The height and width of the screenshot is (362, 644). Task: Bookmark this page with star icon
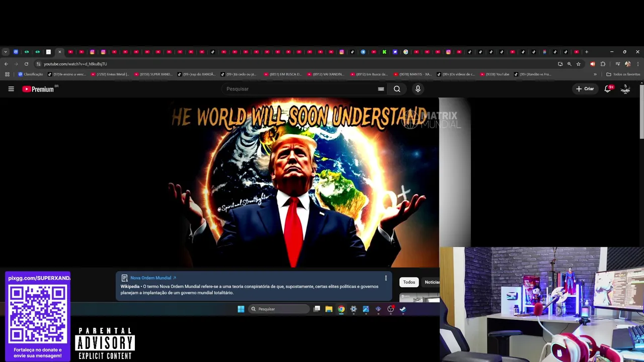click(579, 64)
